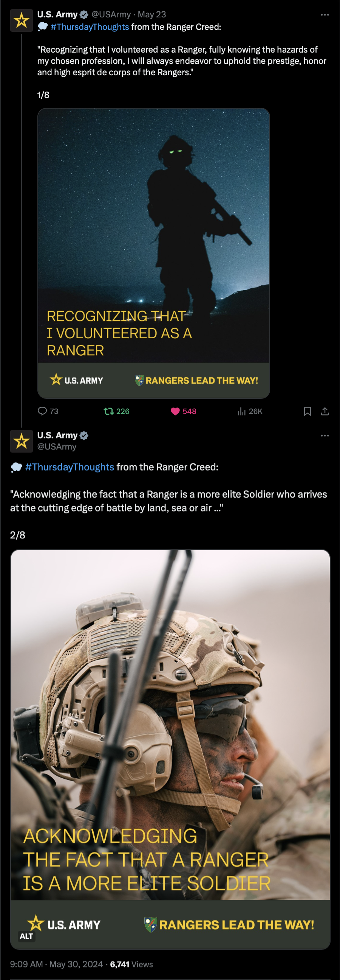
Task: Open the @USArmy handle in first tweet header
Action: [111, 14]
